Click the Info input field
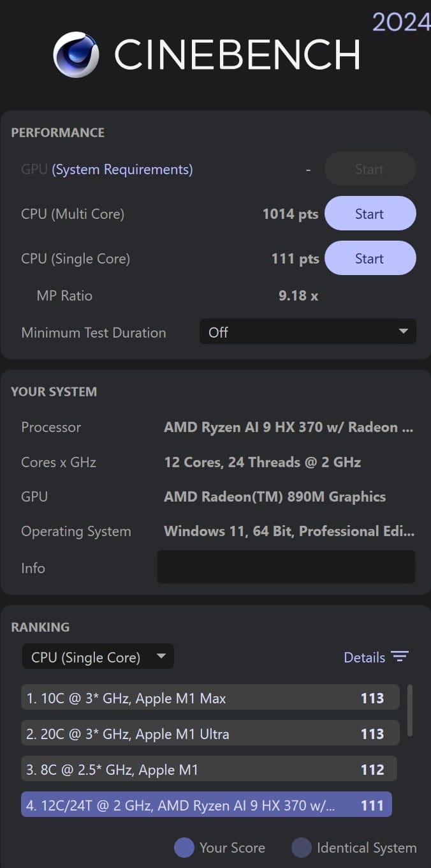431x868 pixels. point(286,567)
